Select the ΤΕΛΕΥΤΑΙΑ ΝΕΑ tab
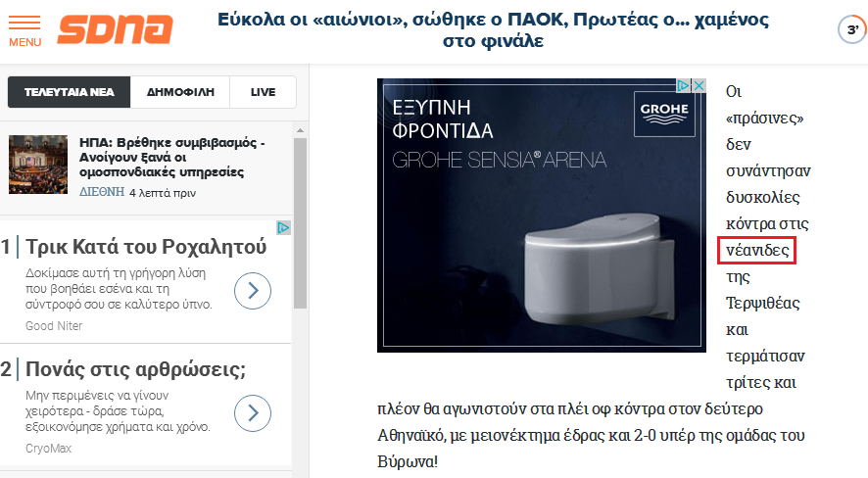This screenshot has height=478, width=868. click(x=70, y=92)
